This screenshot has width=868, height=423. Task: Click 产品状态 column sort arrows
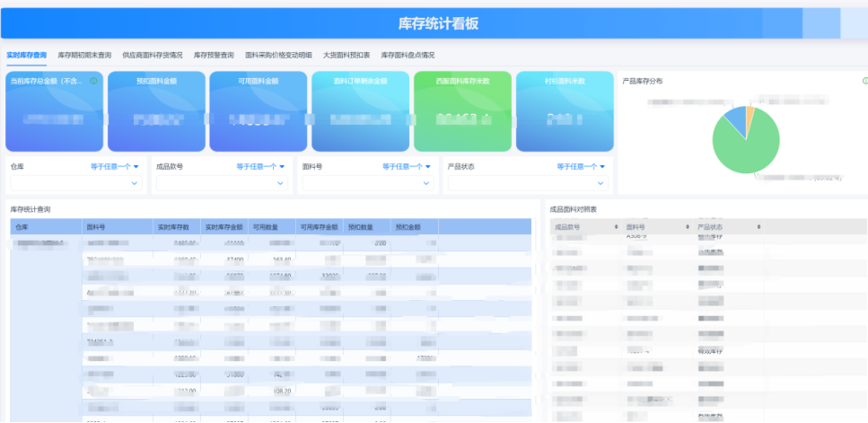(x=758, y=227)
